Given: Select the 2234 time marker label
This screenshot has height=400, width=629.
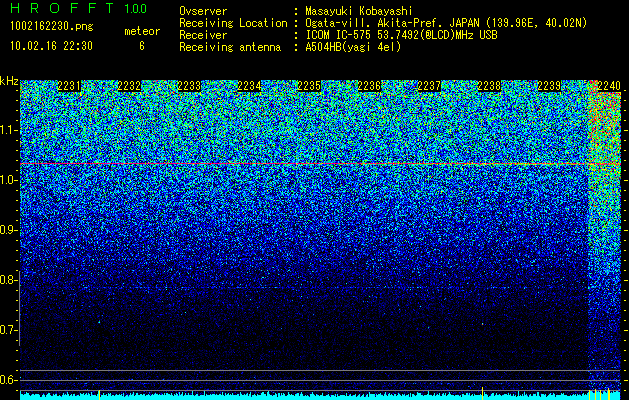Looking at the screenshot, I should click(x=249, y=86).
